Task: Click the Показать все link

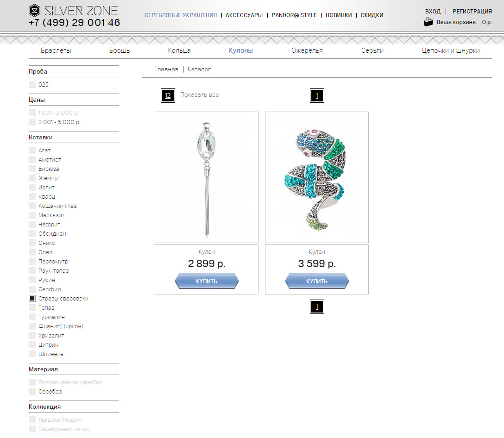Action: tap(199, 95)
